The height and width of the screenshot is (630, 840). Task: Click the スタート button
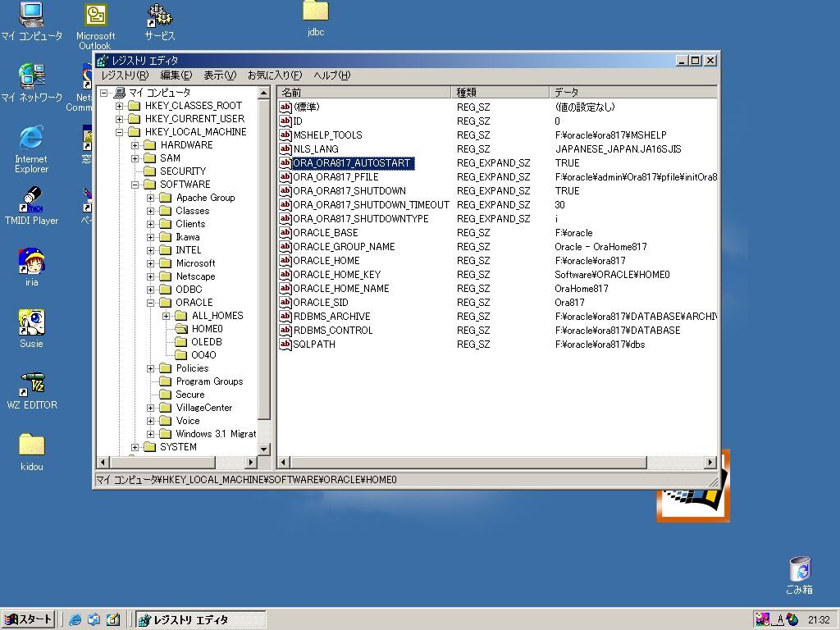coord(28,619)
